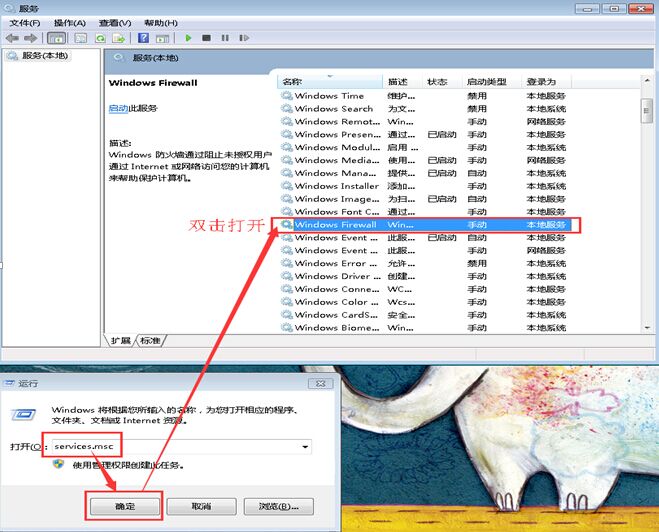Click the scroll up arrow of services list
659x532 pixels.
pyautogui.click(x=647, y=81)
